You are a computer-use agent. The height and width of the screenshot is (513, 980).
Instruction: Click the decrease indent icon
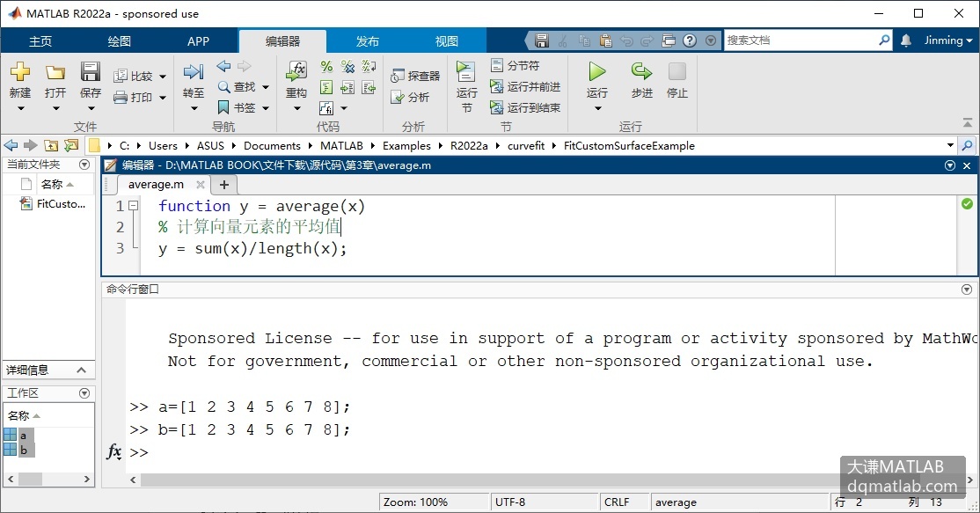point(369,87)
